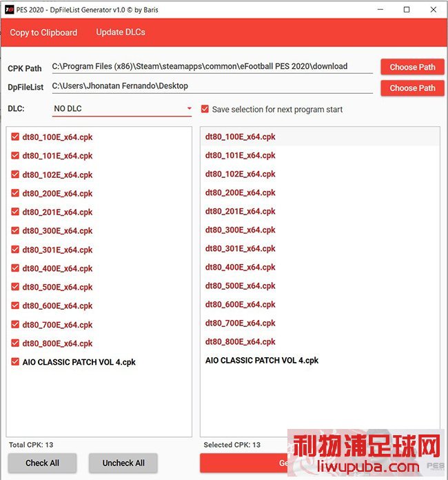Uncheck dt80_200E_x64.cpk checkbox
The image size is (448, 480).
[x=15, y=193]
